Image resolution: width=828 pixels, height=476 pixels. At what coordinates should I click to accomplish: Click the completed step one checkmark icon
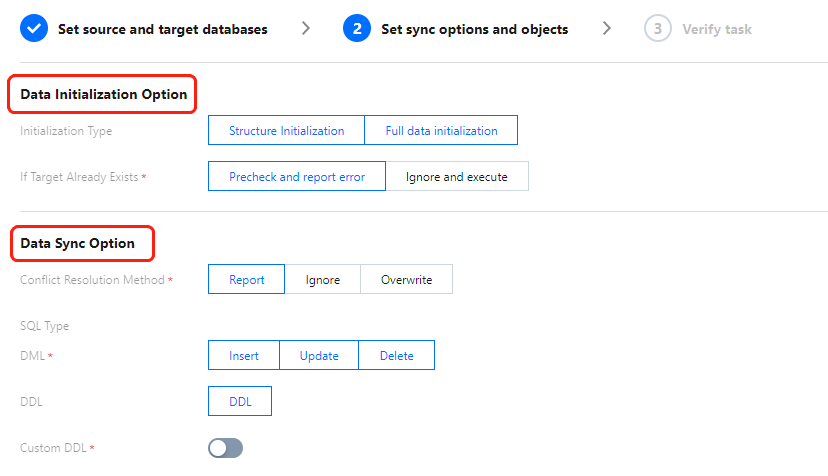click(34, 29)
